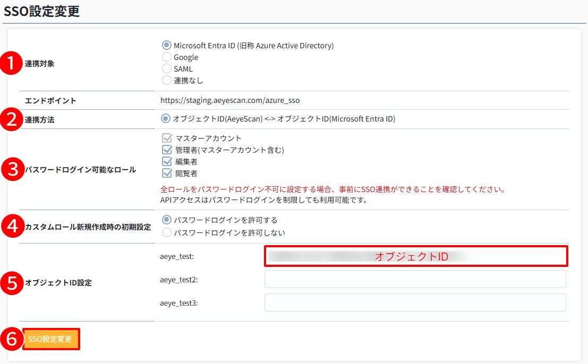Toggle the マスターアカウント checkbox
Image resolution: width=588 pixels, height=364 pixels.
click(167, 138)
